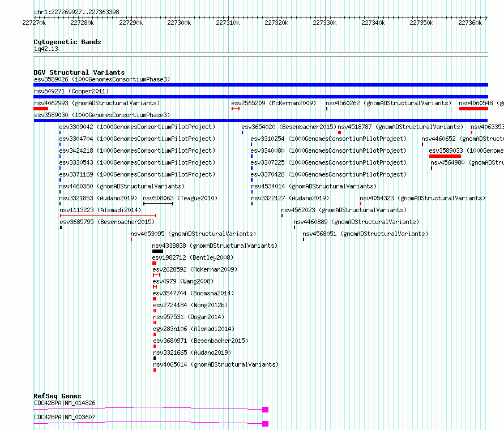Click the 227280k ruler tick label
The width and height of the screenshot is (504, 430).
pos(82,23)
